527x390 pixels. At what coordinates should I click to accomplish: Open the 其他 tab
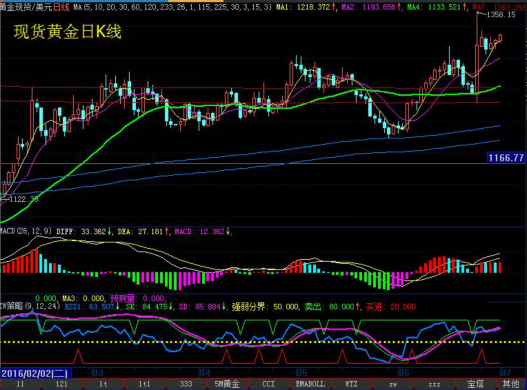(x=511, y=384)
